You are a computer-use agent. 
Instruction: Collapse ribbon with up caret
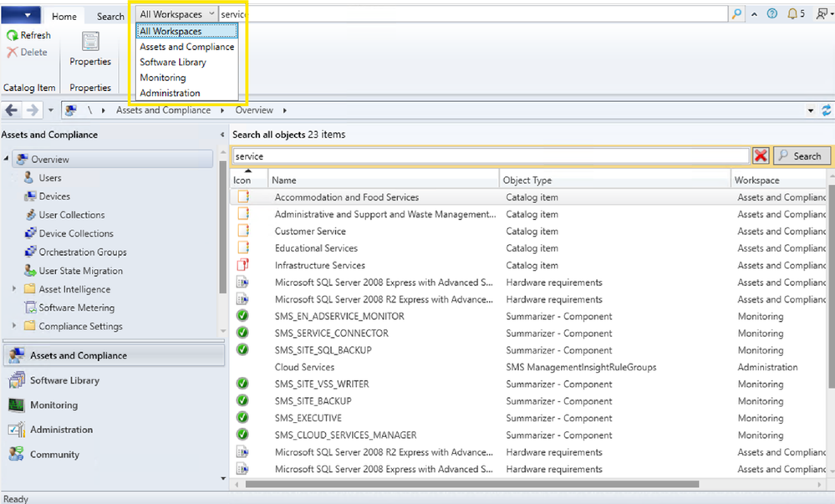(754, 14)
